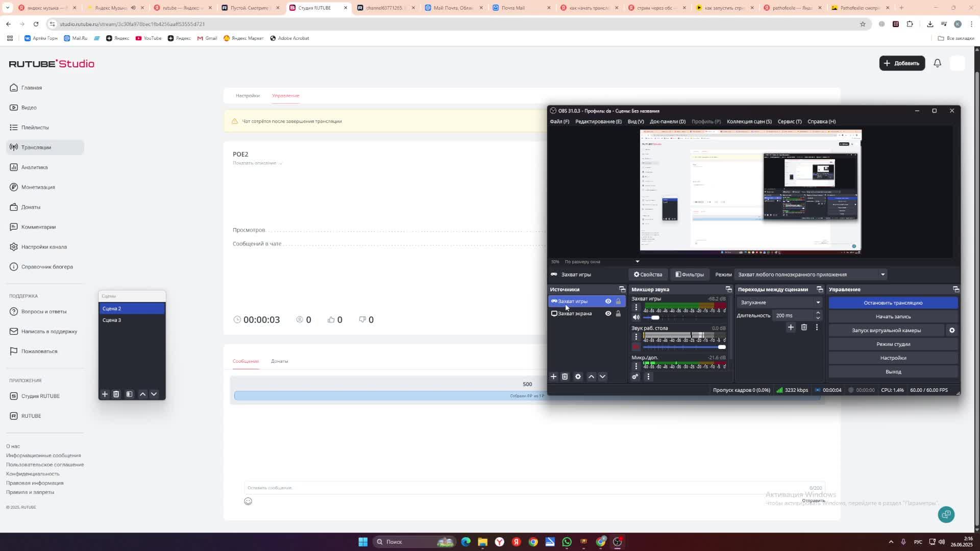This screenshot has height=551, width=980.
Task: Open Коллекция сцен menu in OBS
Action: tap(749, 121)
